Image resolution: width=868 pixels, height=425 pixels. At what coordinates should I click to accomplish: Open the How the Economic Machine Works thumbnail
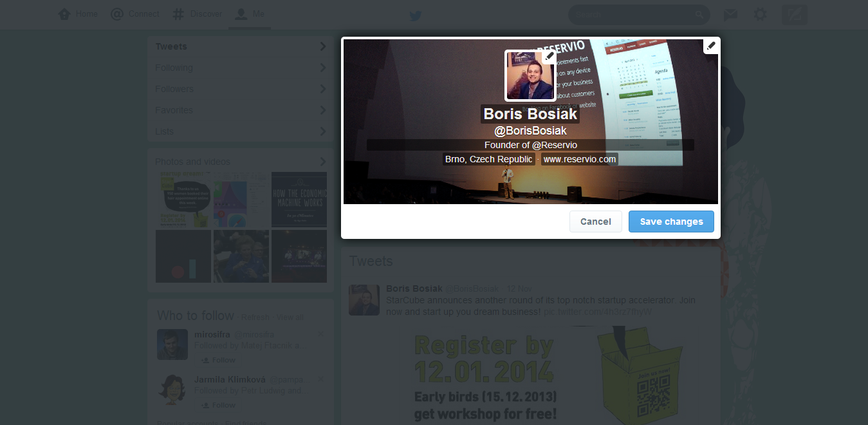(299, 200)
